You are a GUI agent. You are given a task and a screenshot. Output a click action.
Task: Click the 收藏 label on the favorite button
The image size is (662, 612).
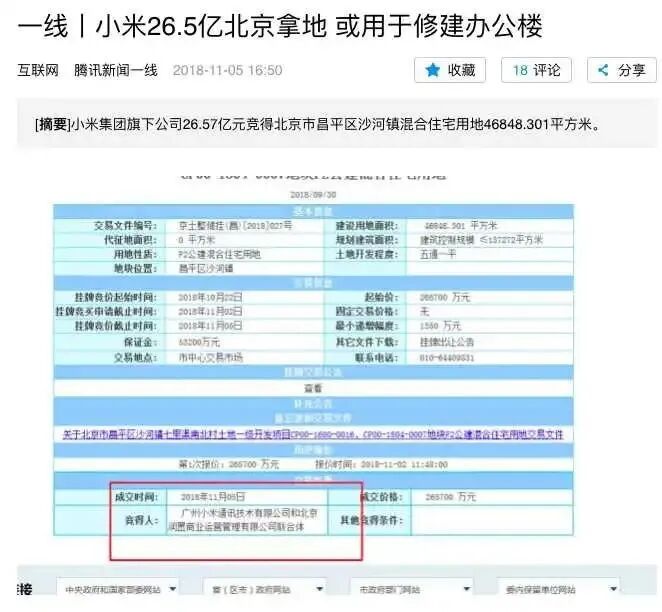coord(461,70)
